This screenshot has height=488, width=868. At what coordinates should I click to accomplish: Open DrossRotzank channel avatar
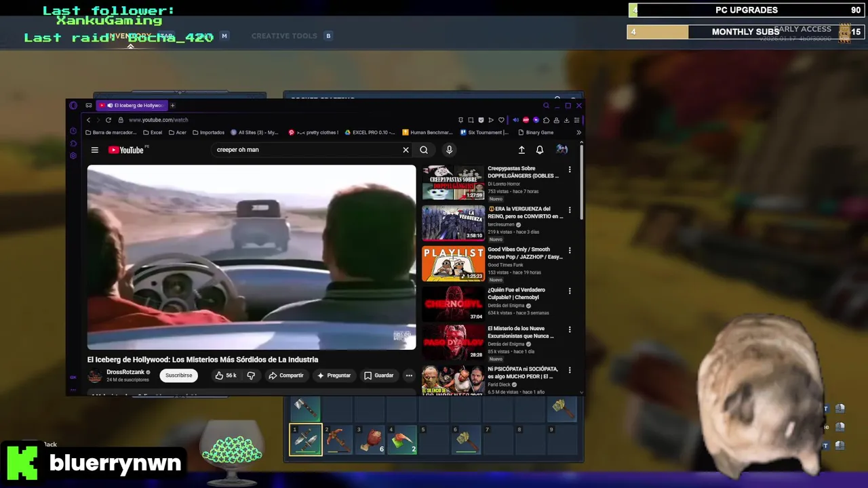95,375
